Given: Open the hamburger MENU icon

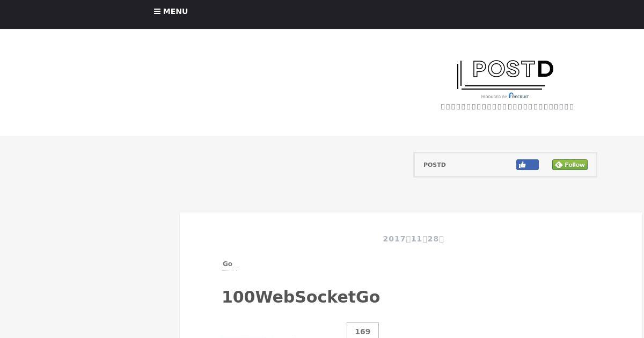Looking at the screenshot, I should click(x=157, y=11).
